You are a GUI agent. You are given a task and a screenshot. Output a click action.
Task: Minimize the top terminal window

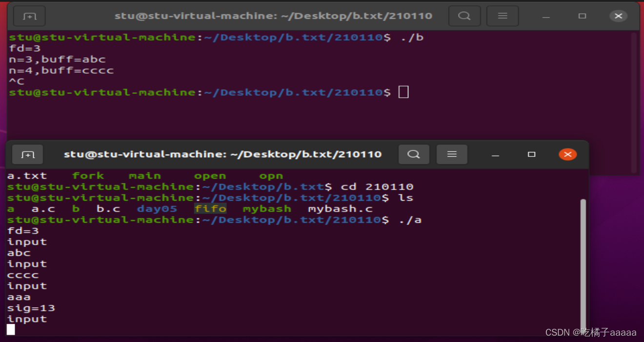[x=546, y=17]
